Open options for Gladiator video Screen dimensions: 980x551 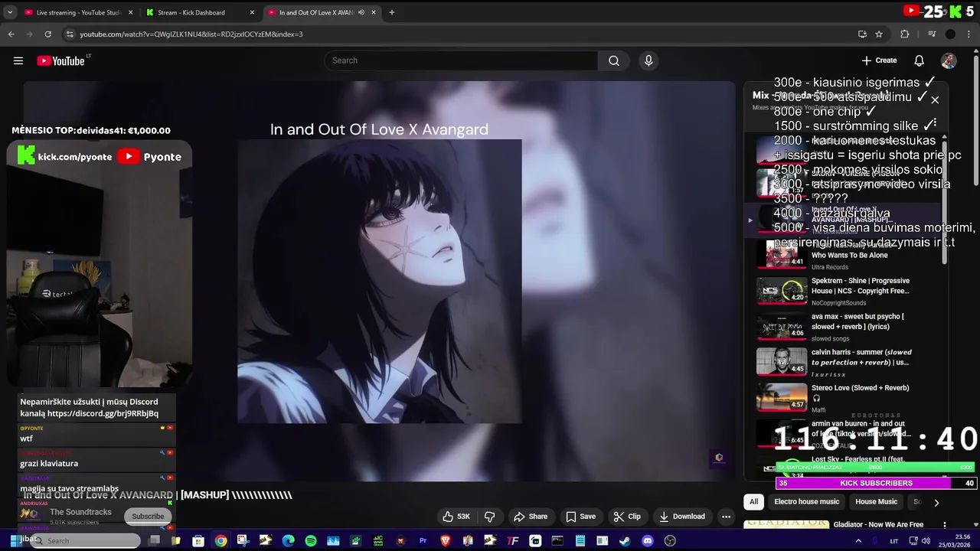pyautogui.click(x=944, y=525)
